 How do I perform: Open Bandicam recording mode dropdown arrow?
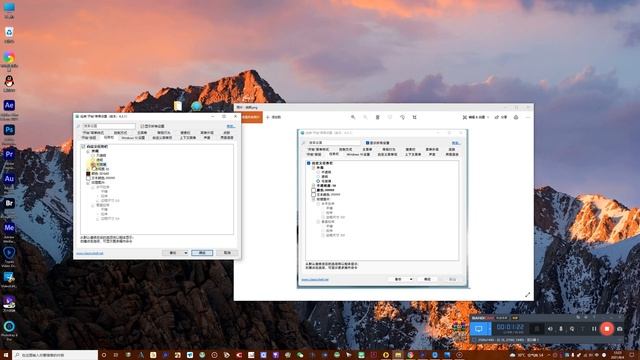(489, 329)
